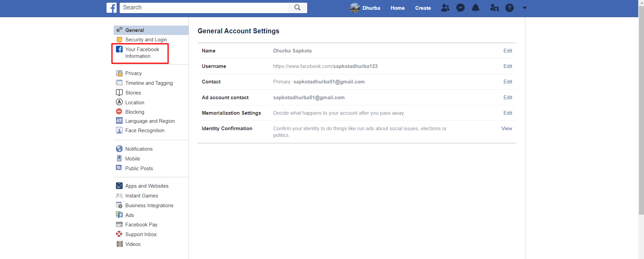Open Mobile settings
The width and height of the screenshot is (644, 259).
pyautogui.click(x=133, y=159)
